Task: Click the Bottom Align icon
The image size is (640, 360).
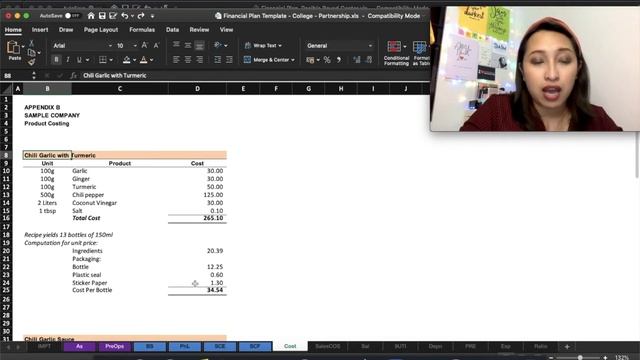Action: click(199, 45)
